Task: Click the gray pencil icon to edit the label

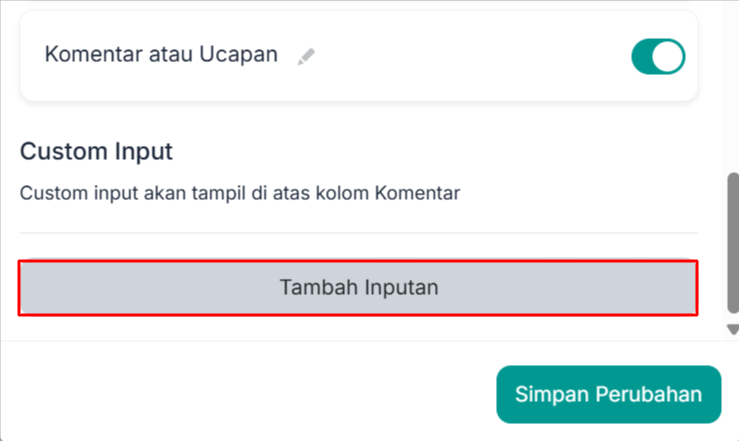Action: 306,57
